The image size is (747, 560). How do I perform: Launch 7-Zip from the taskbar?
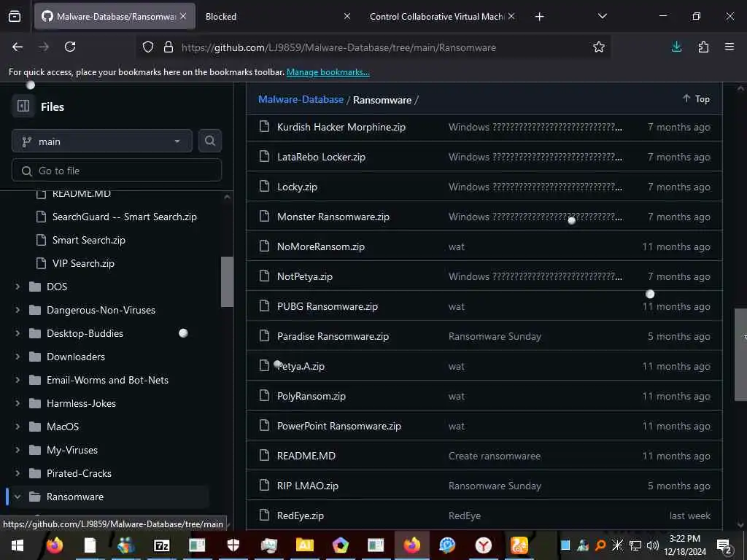point(162,545)
